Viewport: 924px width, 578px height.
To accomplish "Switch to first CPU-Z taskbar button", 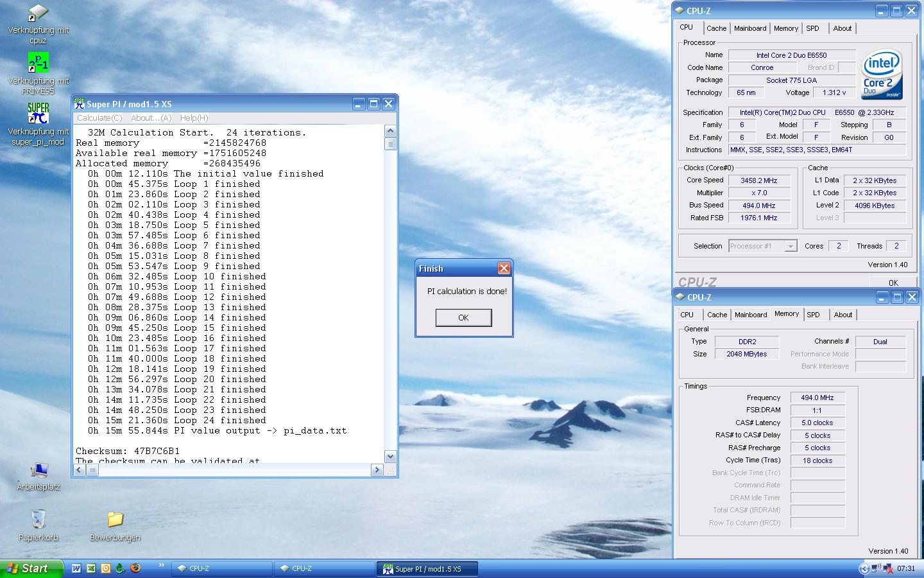I will point(223,569).
